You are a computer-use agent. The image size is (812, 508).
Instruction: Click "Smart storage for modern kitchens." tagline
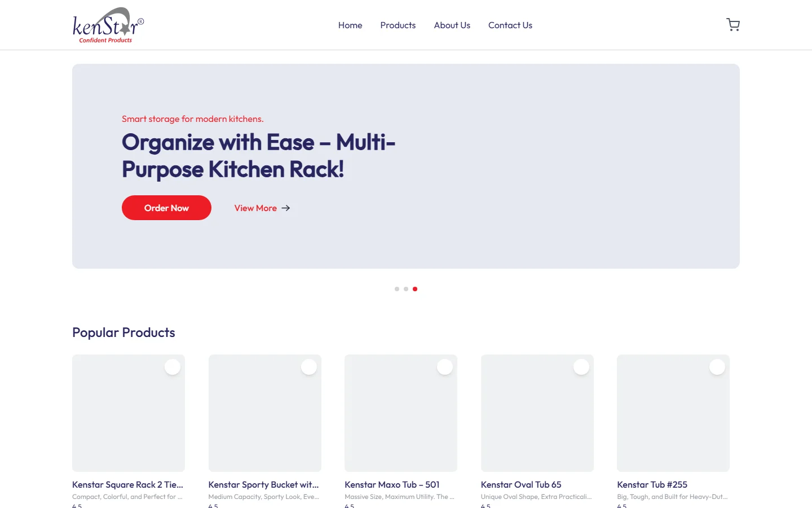click(193, 119)
